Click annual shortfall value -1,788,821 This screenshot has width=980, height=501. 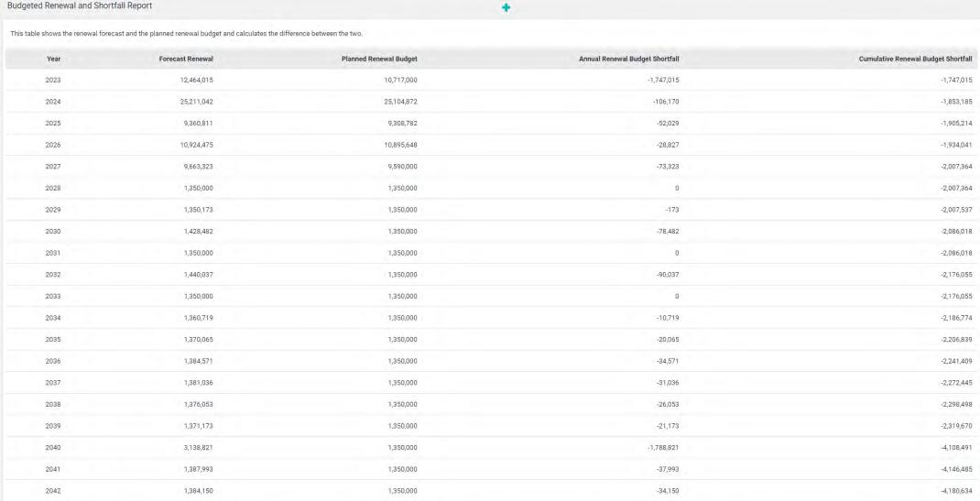point(662,448)
